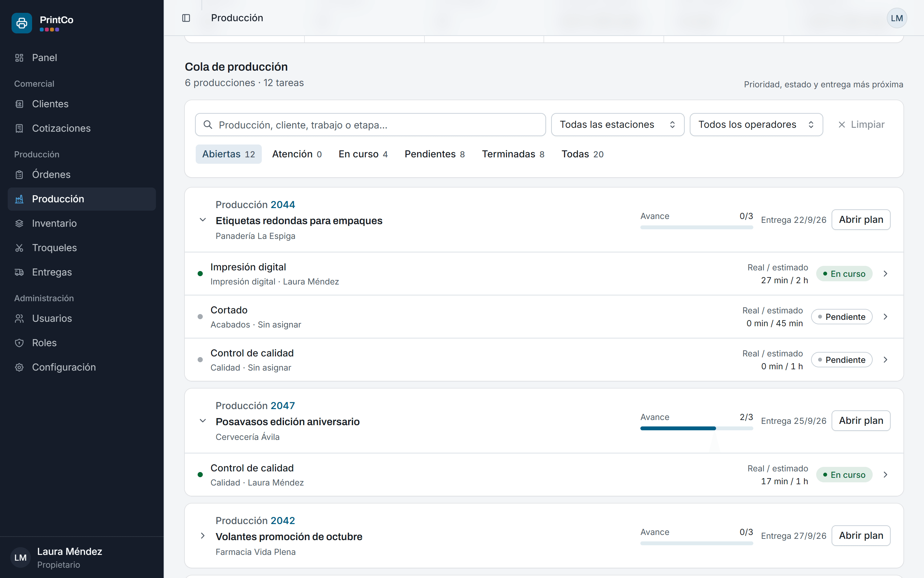Click the Órdenes clipboard icon
Image resolution: width=924 pixels, height=578 pixels.
tap(19, 175)
